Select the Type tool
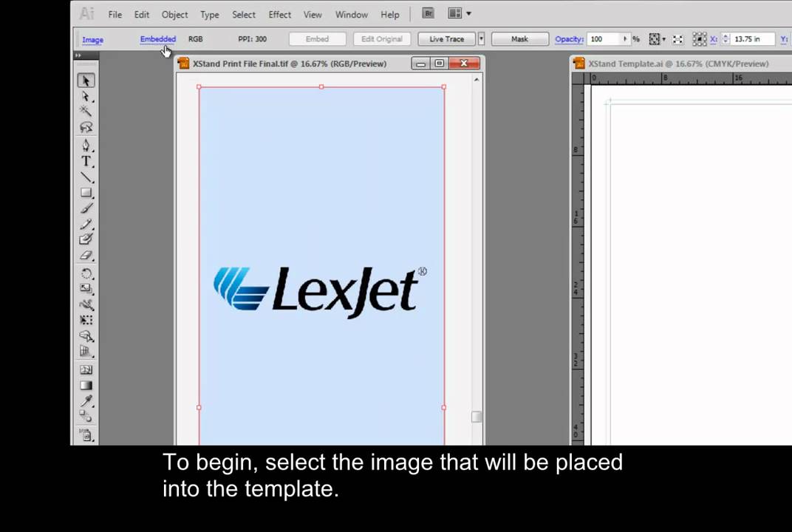Screen dimensions: 792x532 point(86,161)
